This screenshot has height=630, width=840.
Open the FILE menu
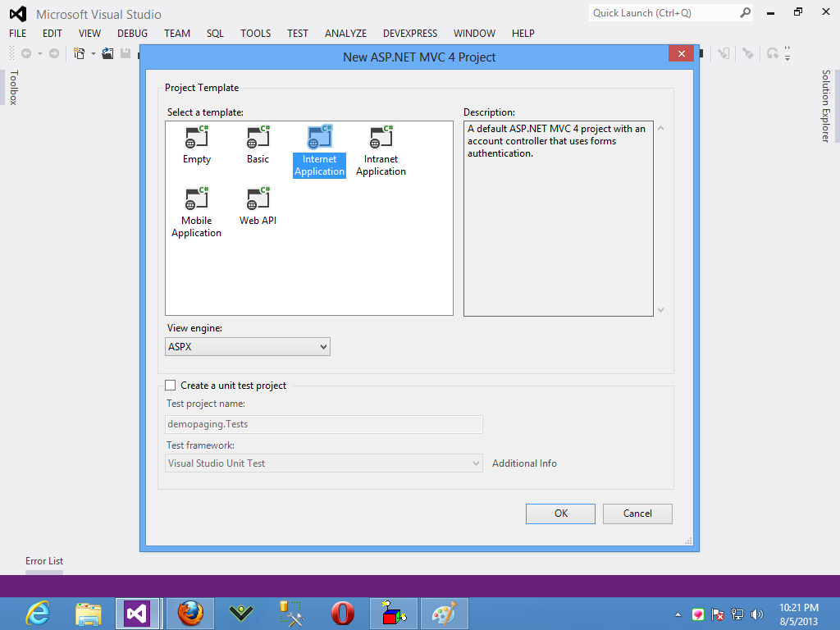(18, 33)
